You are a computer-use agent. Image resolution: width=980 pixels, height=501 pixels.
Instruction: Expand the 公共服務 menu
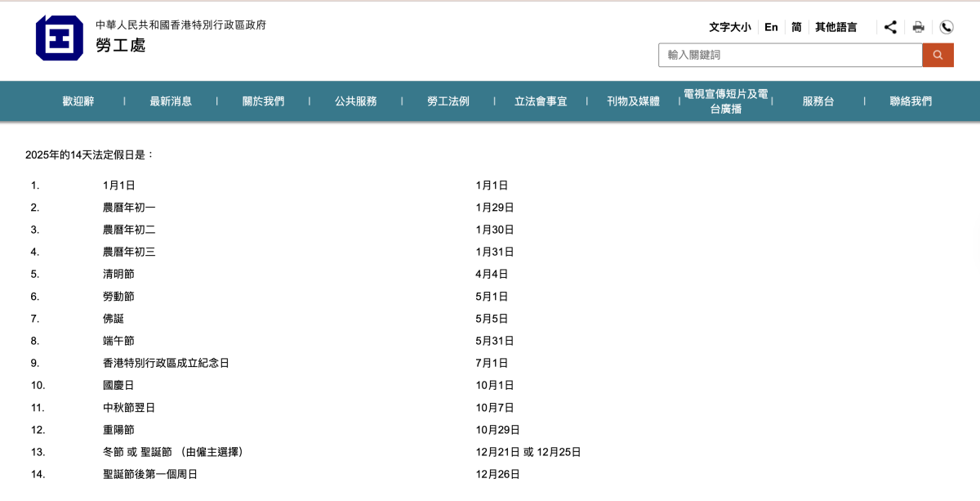pos(355,101)
